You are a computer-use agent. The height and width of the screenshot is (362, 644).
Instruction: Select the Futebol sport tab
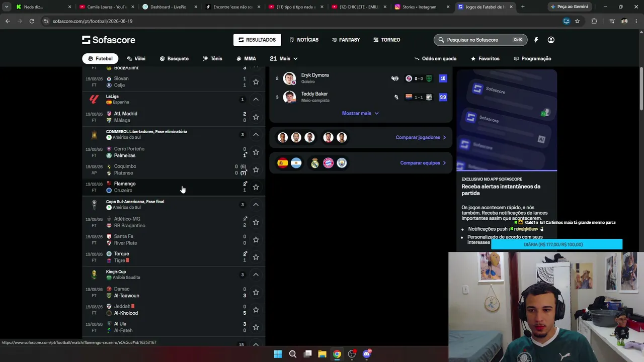[100, 59]
